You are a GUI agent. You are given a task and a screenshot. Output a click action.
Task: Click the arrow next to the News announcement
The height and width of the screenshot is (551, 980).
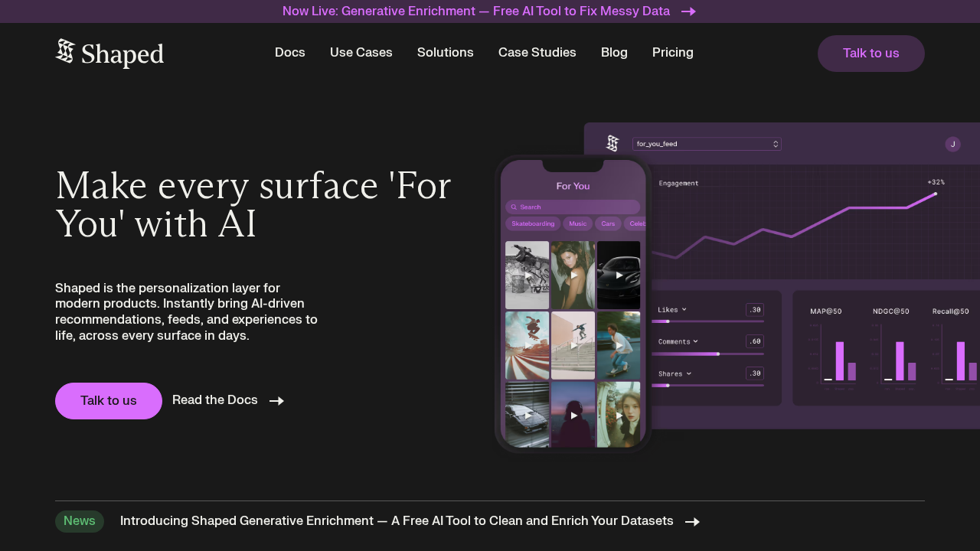pos(692,521)
